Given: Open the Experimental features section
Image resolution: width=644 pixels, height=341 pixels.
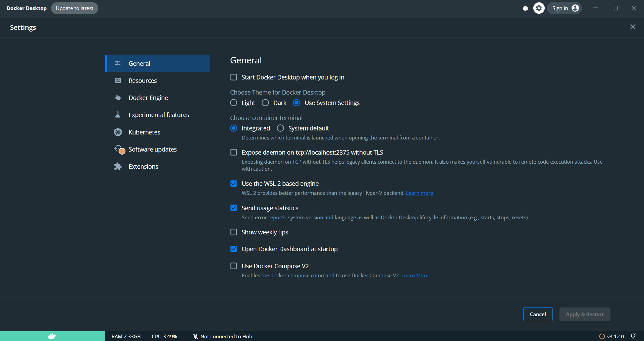Looking at the screenshot, I should (x=158, y=115).
